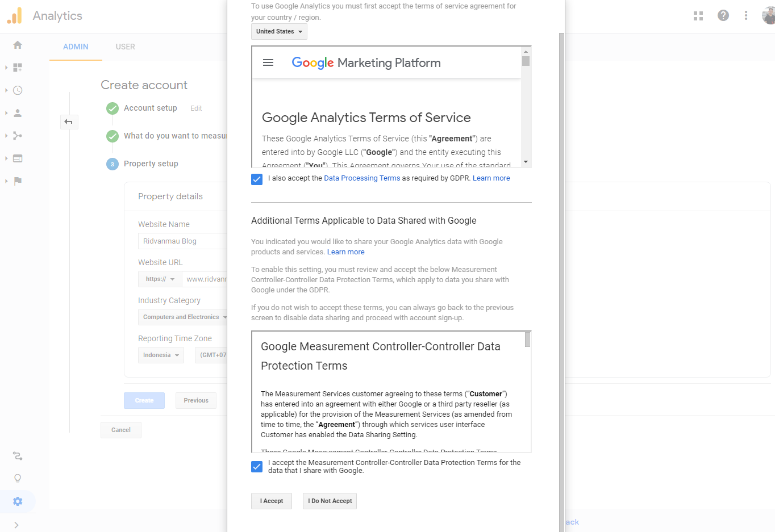Click the Cancel button
Screen dimensions: 775x532
tap(121, 430)
